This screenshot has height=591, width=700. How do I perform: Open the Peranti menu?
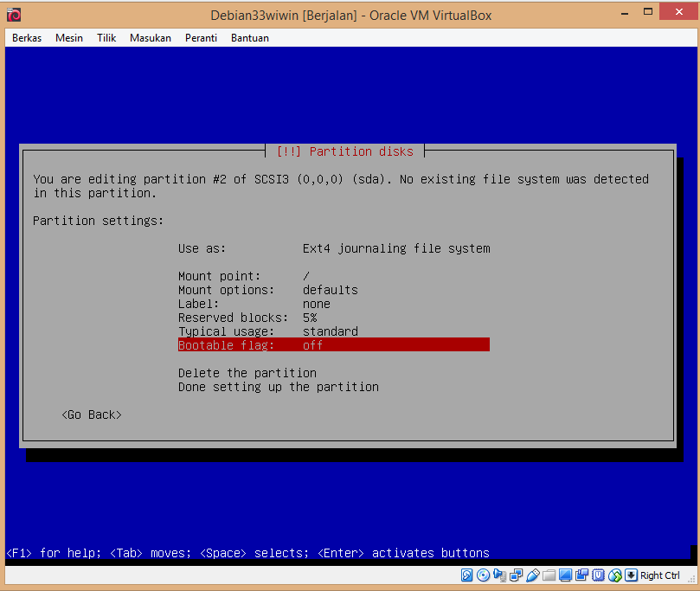201,38
